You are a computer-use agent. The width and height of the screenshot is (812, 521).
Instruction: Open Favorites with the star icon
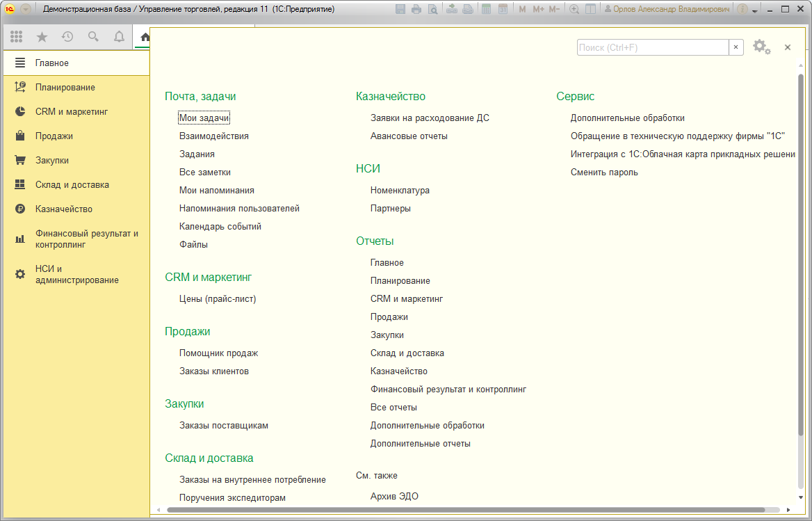pos(42,37)
